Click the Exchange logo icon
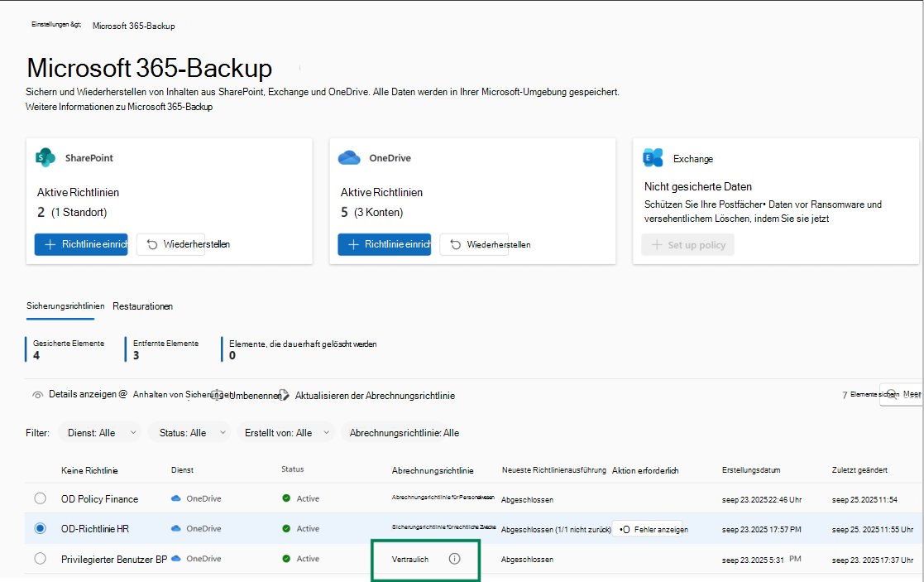The image size is (924, 582). click(653, 158)
